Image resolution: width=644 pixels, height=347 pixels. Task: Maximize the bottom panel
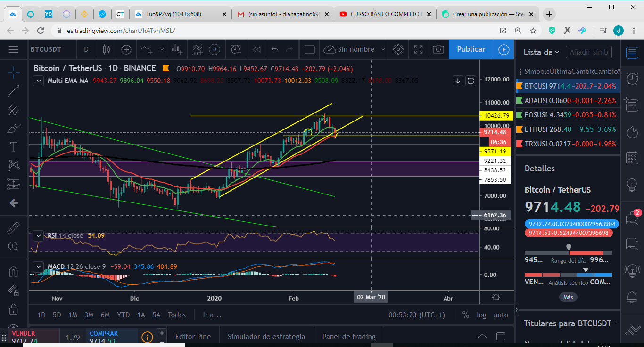click(x=501, y=337)
